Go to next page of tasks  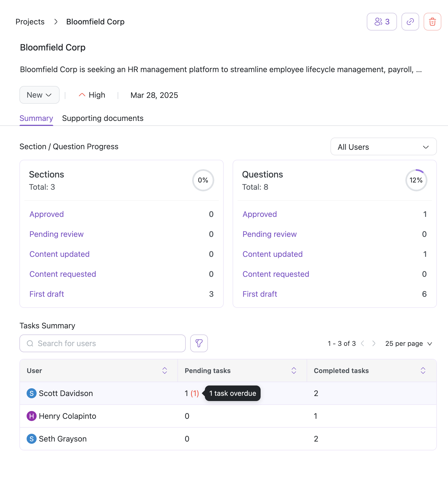coord(374,344)
